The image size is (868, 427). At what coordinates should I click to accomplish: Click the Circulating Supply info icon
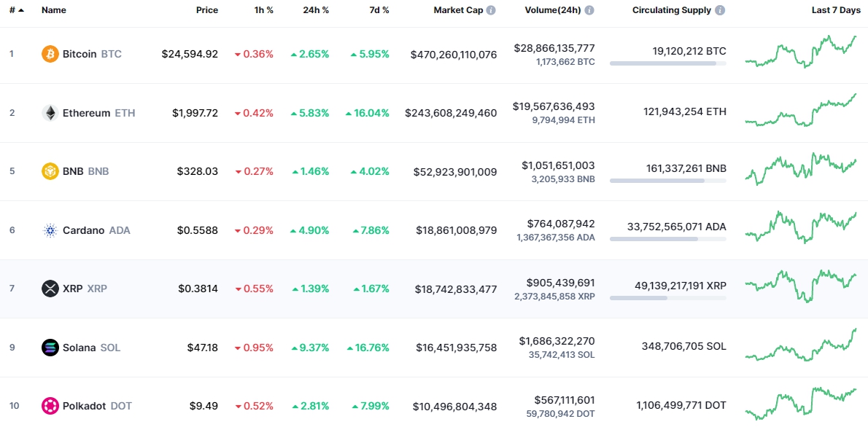720,10
